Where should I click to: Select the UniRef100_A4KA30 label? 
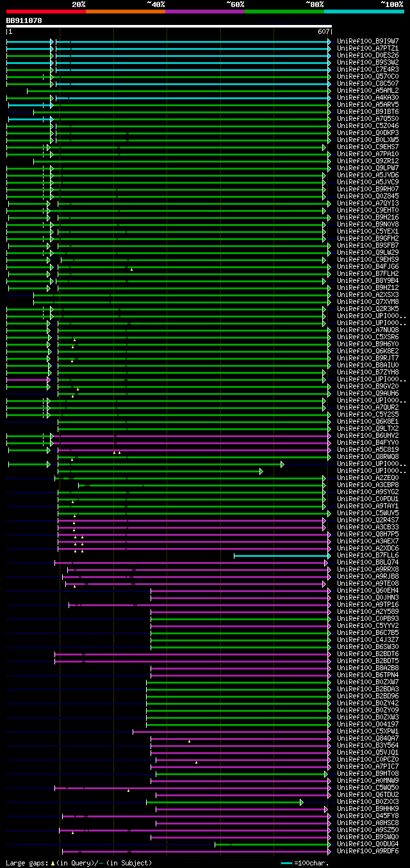(x=368, y=97)
